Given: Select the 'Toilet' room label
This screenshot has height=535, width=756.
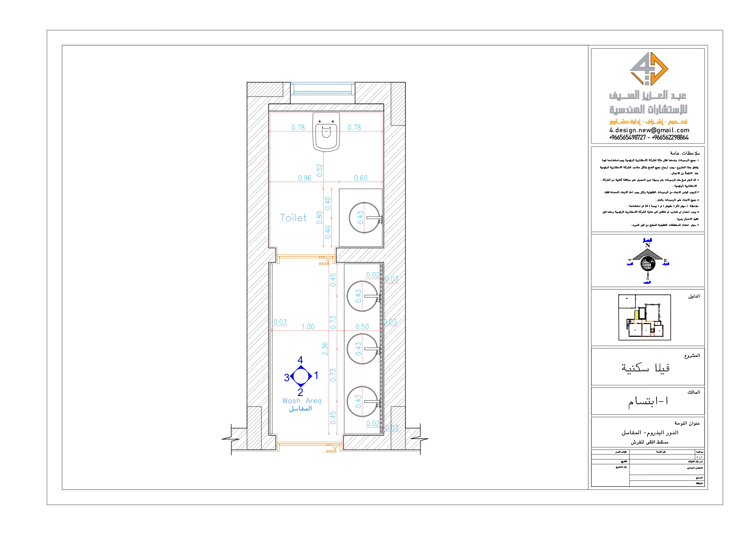Looking at the screenshot, I should 293,218.
